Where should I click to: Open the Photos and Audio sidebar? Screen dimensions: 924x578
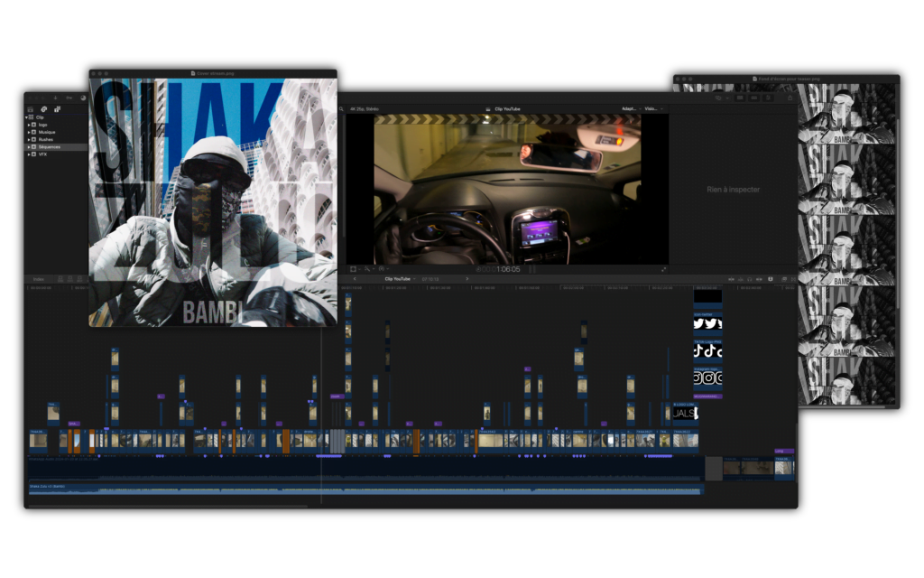[43, 109]
